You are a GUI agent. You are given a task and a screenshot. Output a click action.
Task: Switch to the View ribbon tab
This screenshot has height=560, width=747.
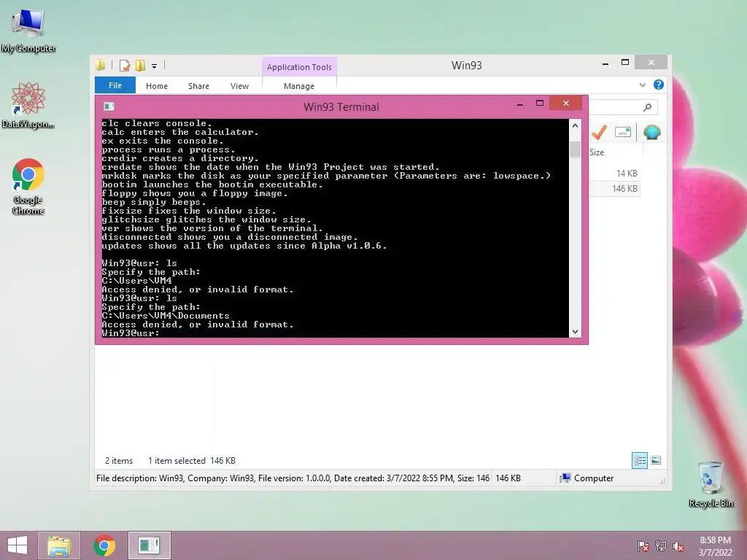(239, 86)
